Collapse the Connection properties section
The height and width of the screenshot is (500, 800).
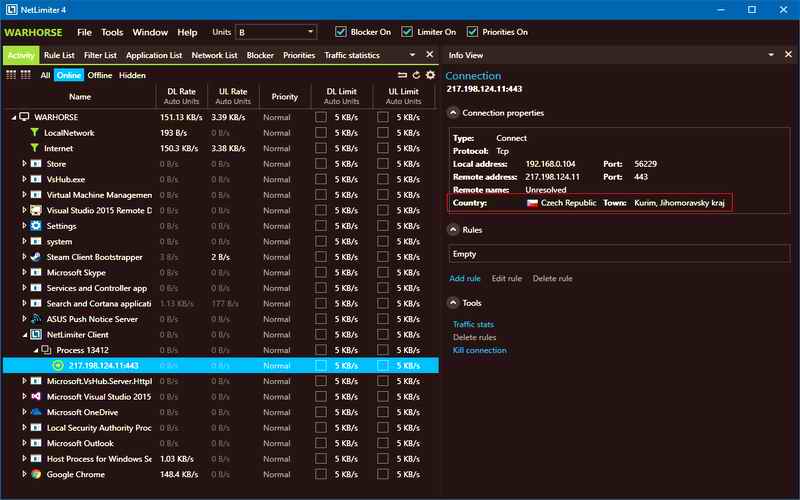tap(454, 113)
